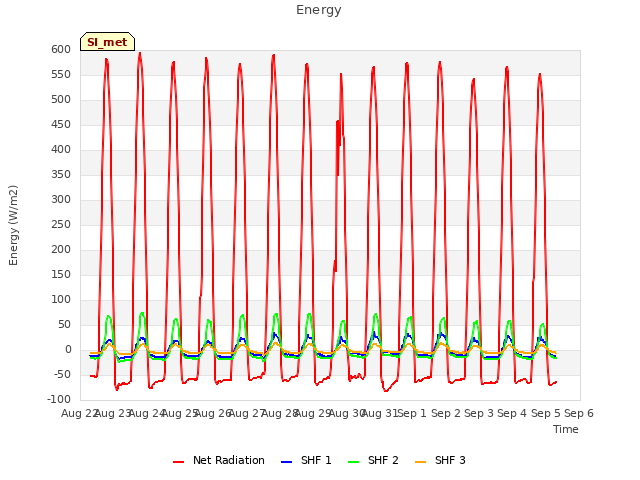The image size is (640, 480).
Task: Click green SHF 2 legend swatch
Action: 353,462
